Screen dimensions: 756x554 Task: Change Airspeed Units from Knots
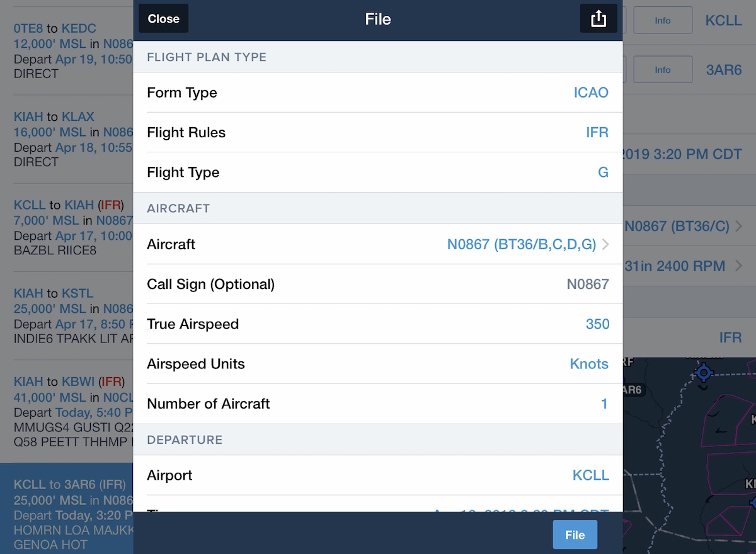[378, 364]
